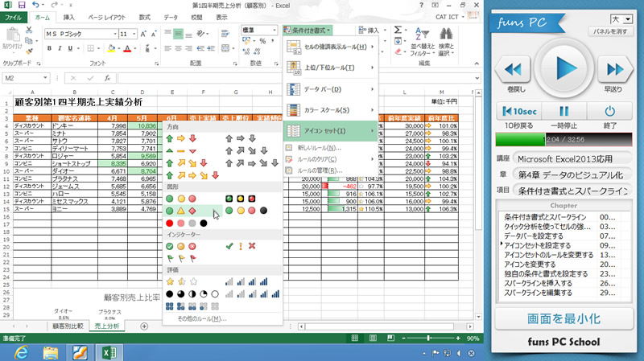The image size is (644, 361).
Task: Click the minimize screen button
Action: point(563,318)
